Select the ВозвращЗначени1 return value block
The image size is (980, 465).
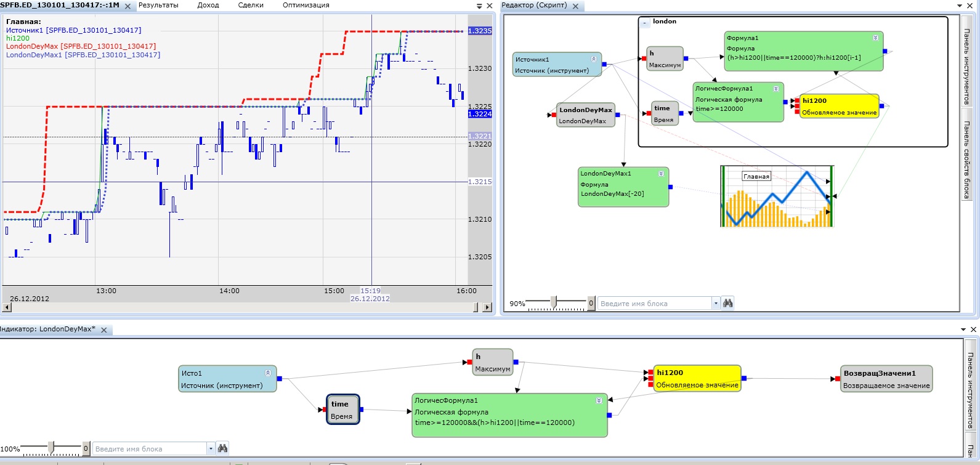[886, 379]
